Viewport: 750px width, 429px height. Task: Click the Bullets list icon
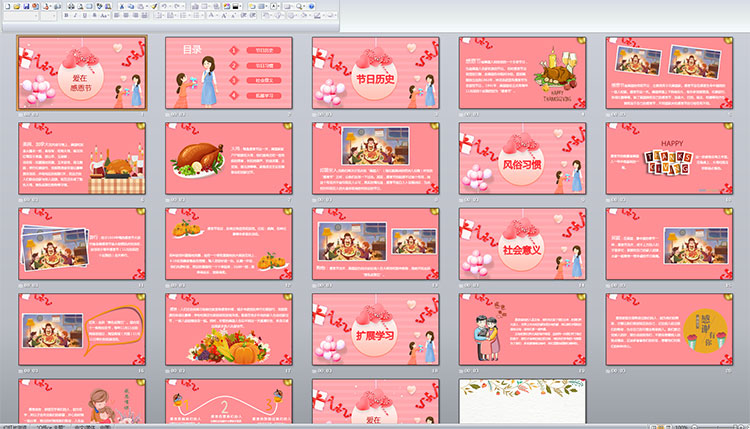click(183, 15)
